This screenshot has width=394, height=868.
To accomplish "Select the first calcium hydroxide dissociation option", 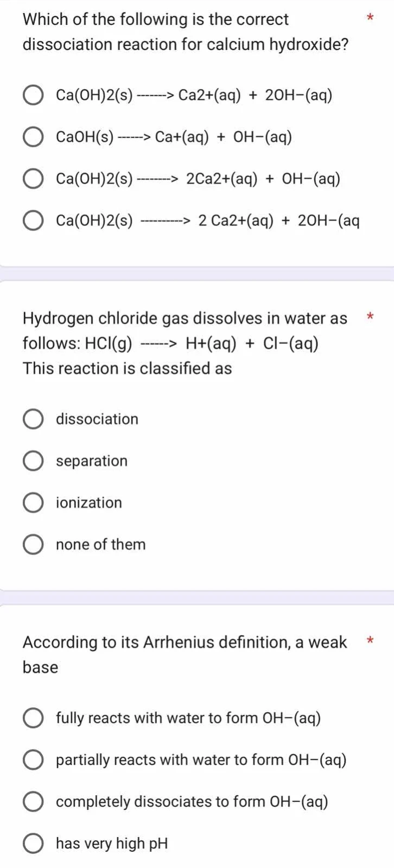I will point(33,95).
